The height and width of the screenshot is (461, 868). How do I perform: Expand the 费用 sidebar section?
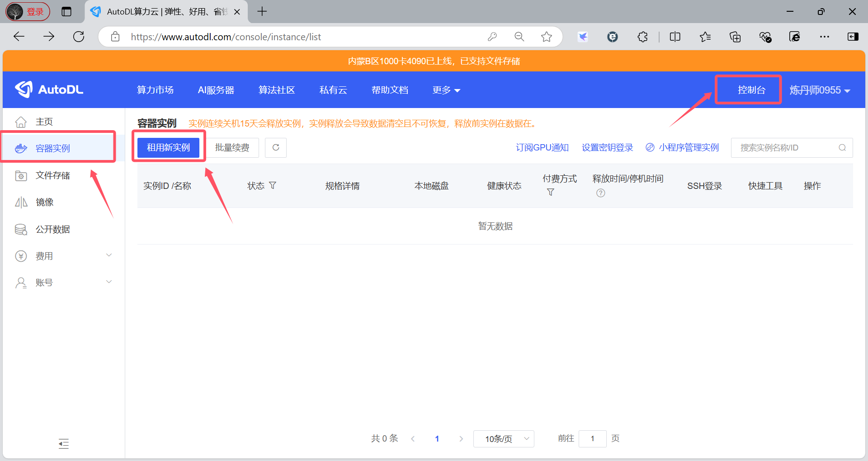coord(63,256)
